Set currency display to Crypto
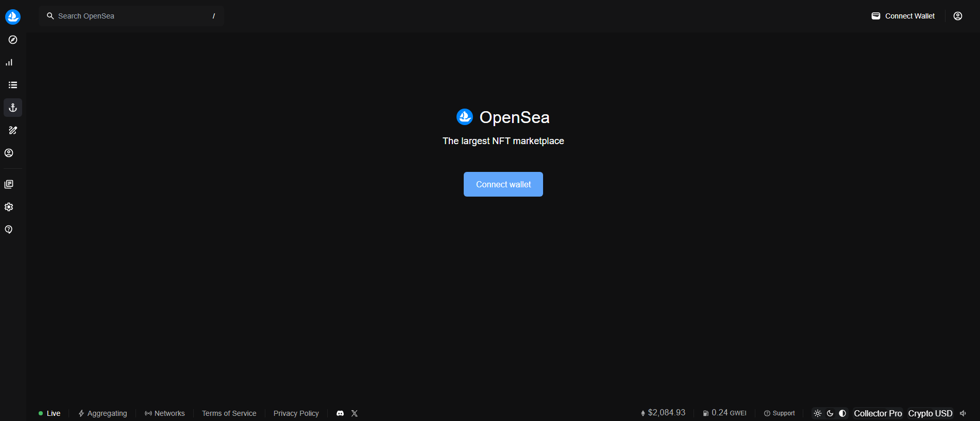This screenshot has width=980, height=421. 921,413
